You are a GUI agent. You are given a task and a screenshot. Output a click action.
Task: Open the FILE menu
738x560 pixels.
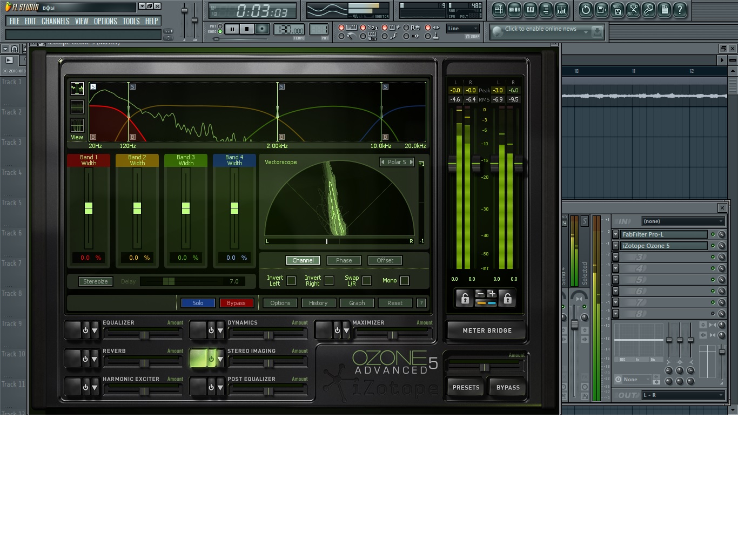click(15, 21)
